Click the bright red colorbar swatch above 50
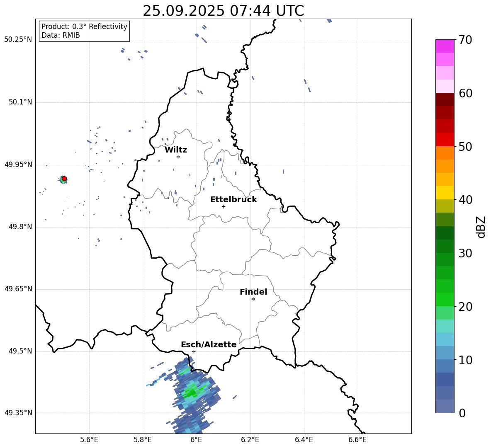This screenshot has height=448, width=491. point(445,140)
